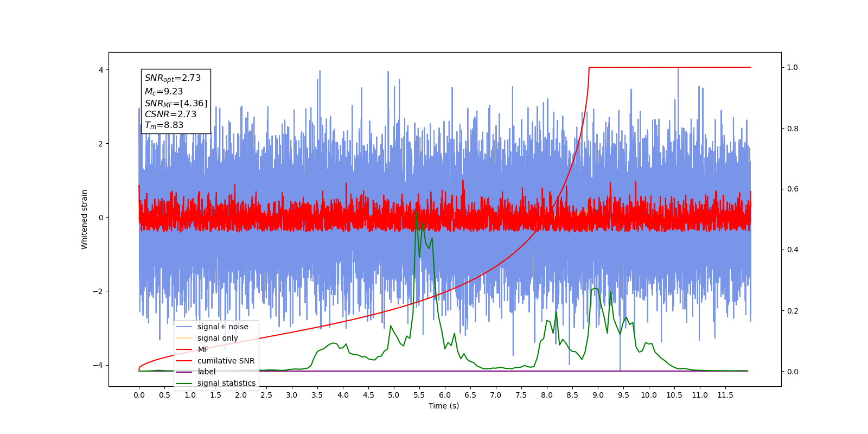Click the purple line swatch for label

[184, 372]
